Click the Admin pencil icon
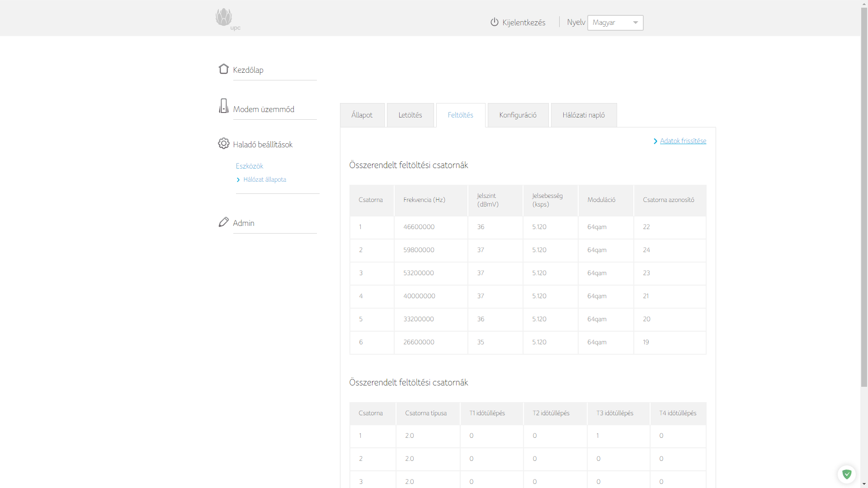This screenshot has width=868, height=488. (x=223, y=222)
